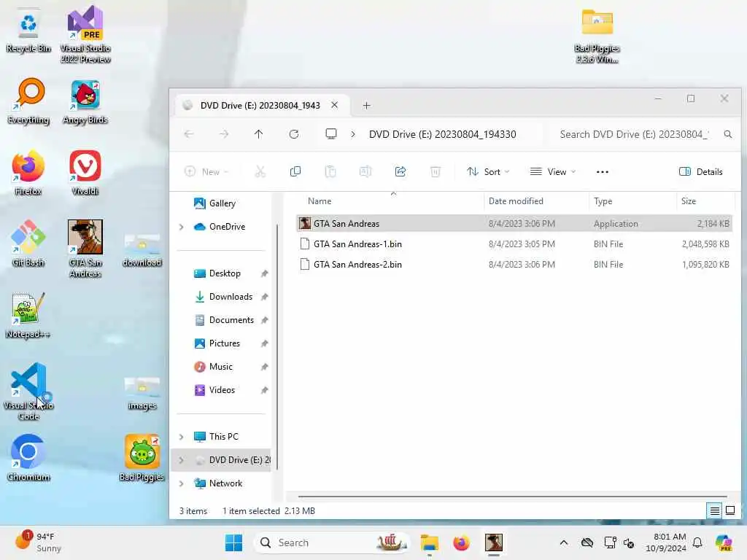
Task: Open Pictures in navigation pane
Action: click(225, 343)
